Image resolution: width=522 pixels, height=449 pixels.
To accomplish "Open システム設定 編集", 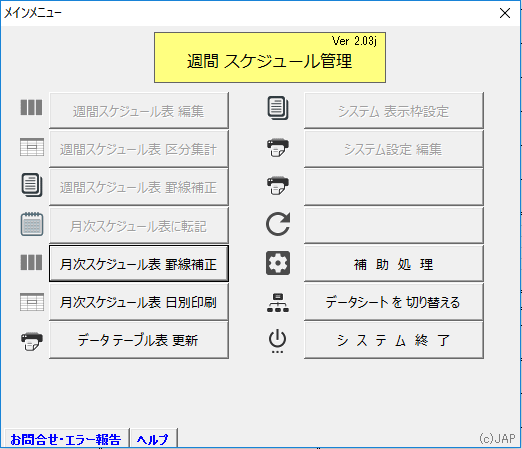I will [x=394, y=149].
